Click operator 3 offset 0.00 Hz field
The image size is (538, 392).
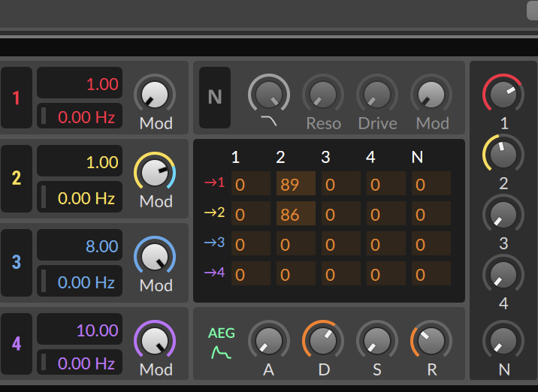[x=80, y=282]
